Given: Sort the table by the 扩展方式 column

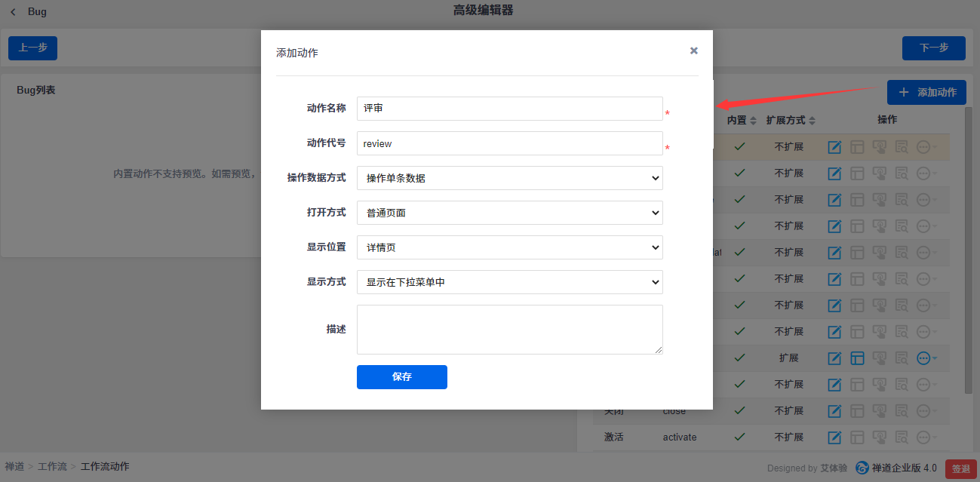Looking at the screenshot, I should pyautogui.click(x=791, y=120).
